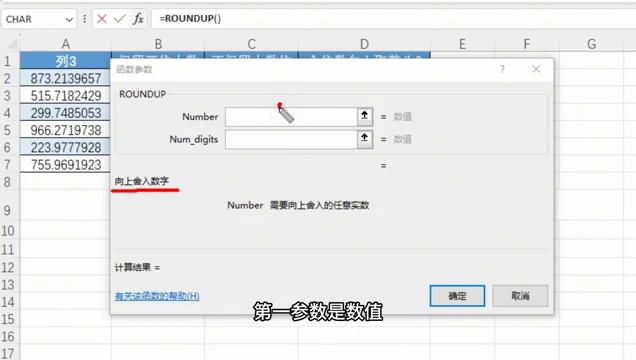Confirm the formula with the checkmark icon
This screenshot has height=360, width=636.
pyautogui.click(x=120, y=19)
